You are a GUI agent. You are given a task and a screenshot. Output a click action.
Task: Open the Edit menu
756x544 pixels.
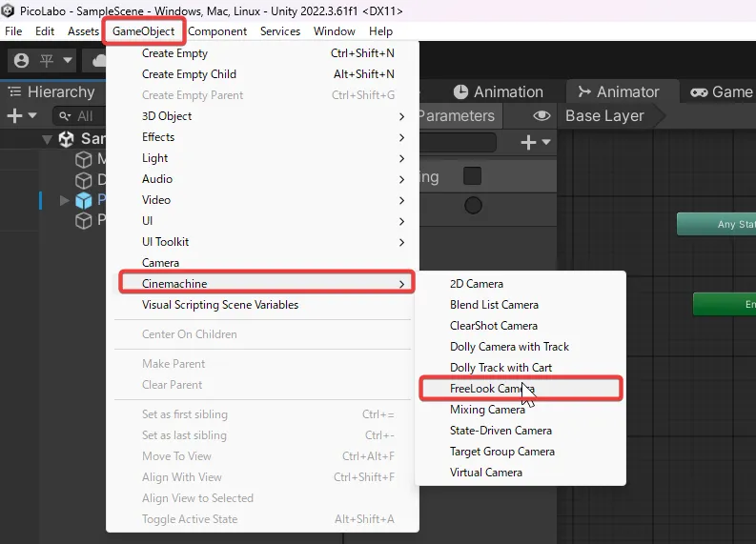tap(45, 31)
